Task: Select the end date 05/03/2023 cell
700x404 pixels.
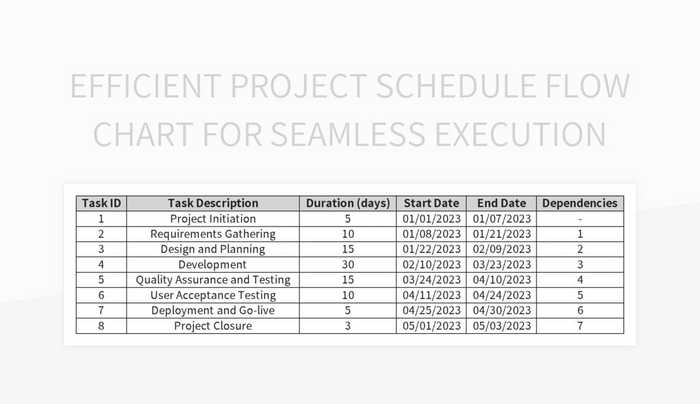Action: click(x=501, y=326)
